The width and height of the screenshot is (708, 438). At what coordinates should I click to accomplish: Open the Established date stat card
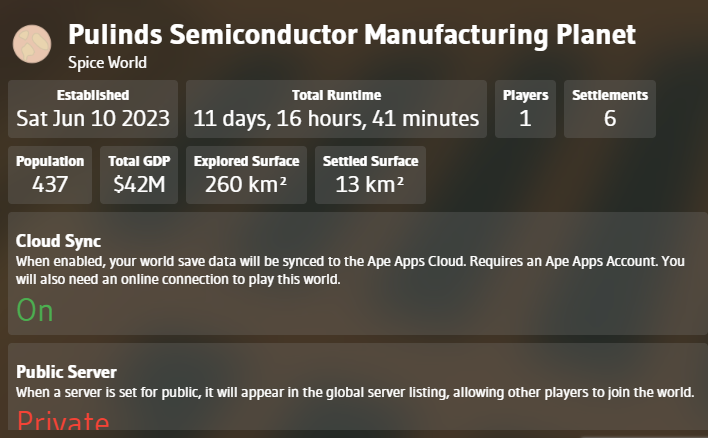[93, 109]
